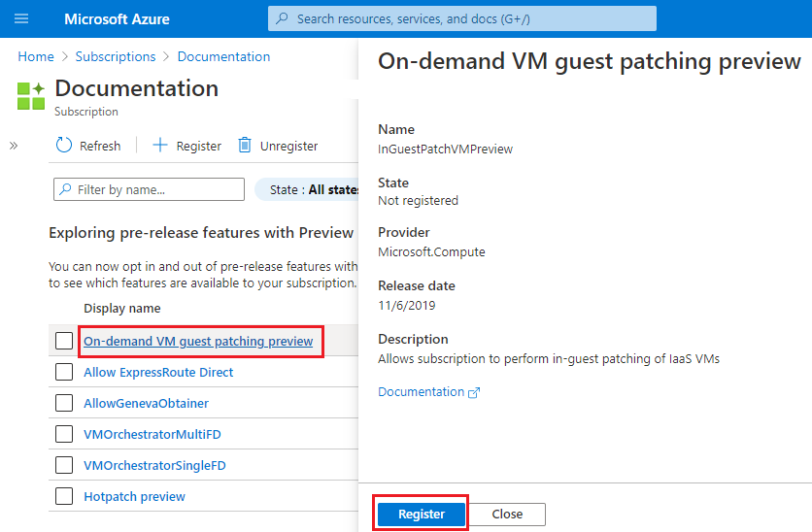Viewport: 812px width, 532px height.
Task: Click the Unregister toolbar label
Action: 289,146
